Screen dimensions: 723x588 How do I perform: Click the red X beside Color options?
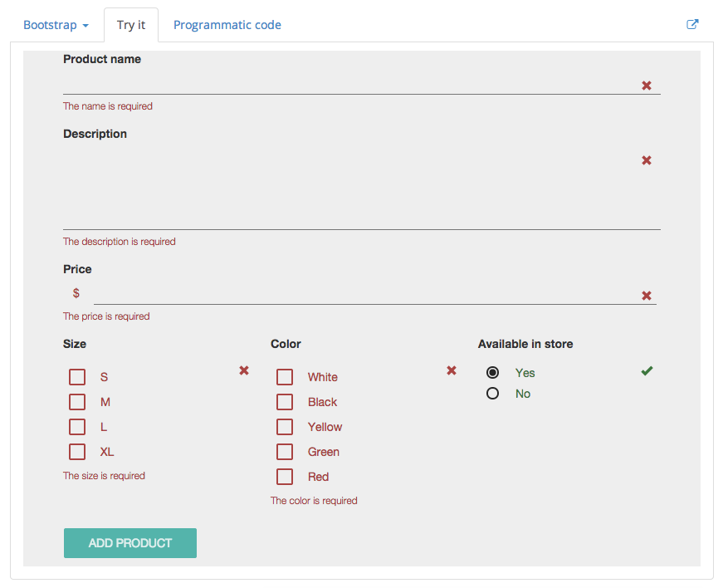click(x=452, y=370)
